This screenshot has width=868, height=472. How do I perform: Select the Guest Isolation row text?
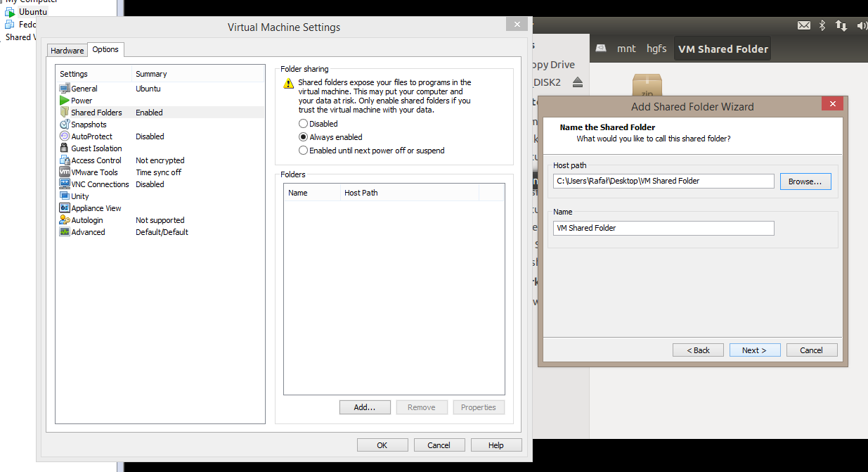(96, 148)
